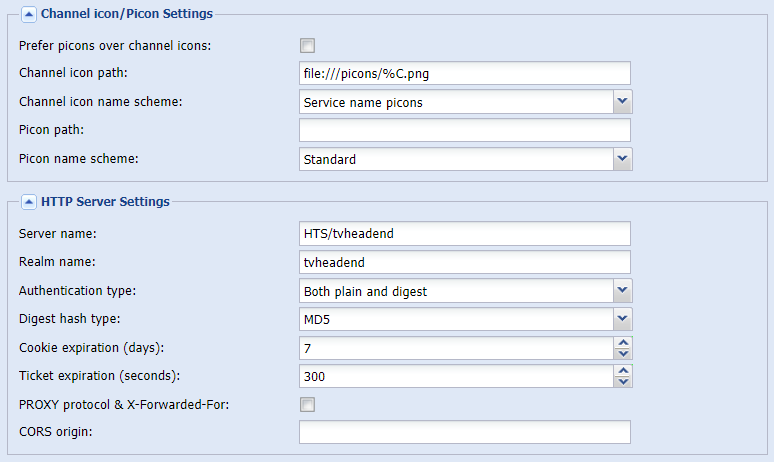
Task: Focus the CORS origin input field
Action: click(x=464, y=432)
